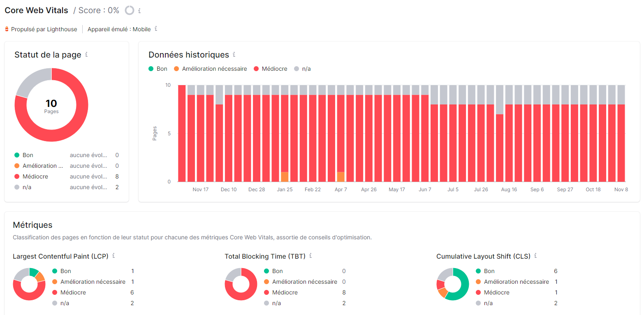Viewport: 644px width, 315px height.
Task: Click CLS Amélioration nécessaire row
Action: (517, 282)
